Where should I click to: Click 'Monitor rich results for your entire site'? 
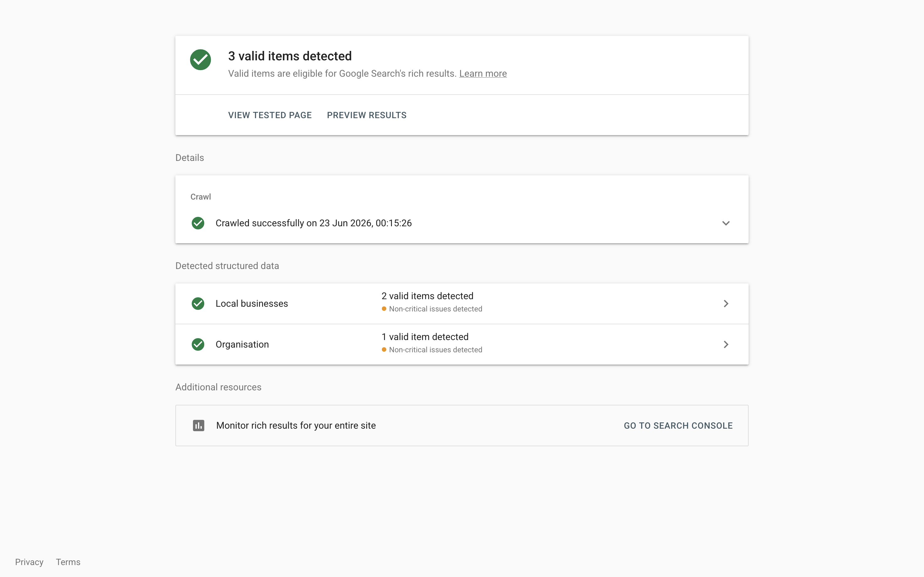click(296, 426)
